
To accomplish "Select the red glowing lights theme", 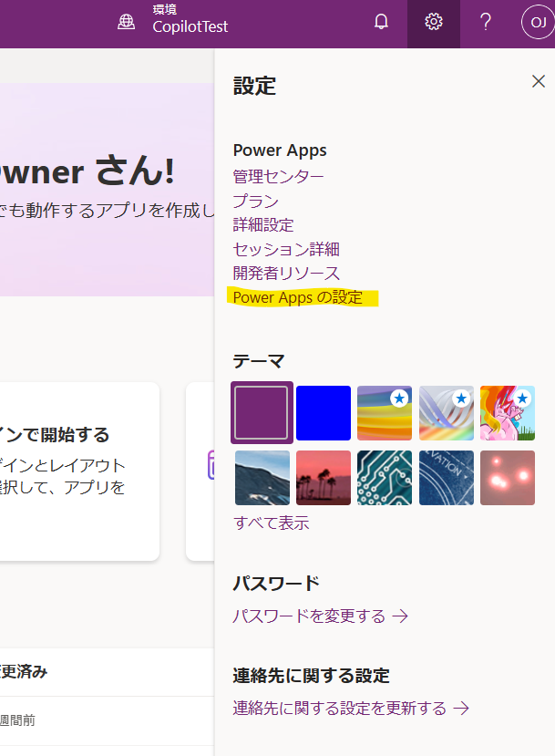I will pos(508,478).
